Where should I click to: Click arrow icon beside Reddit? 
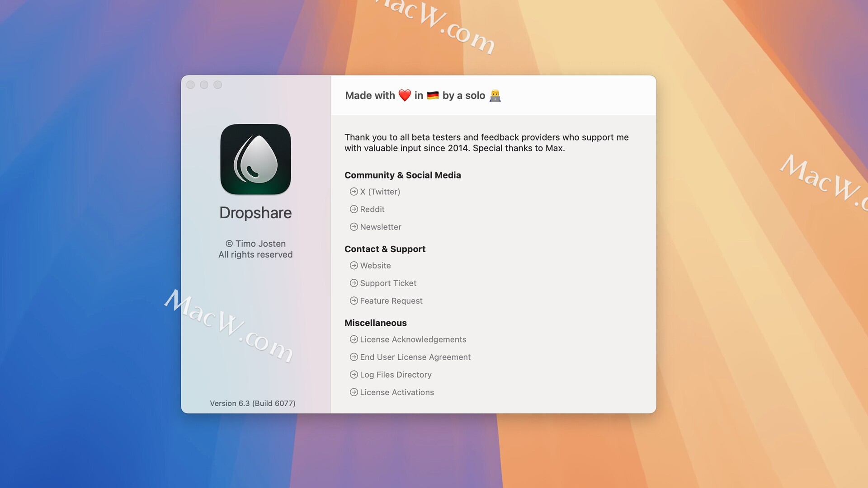click(354, 209)
